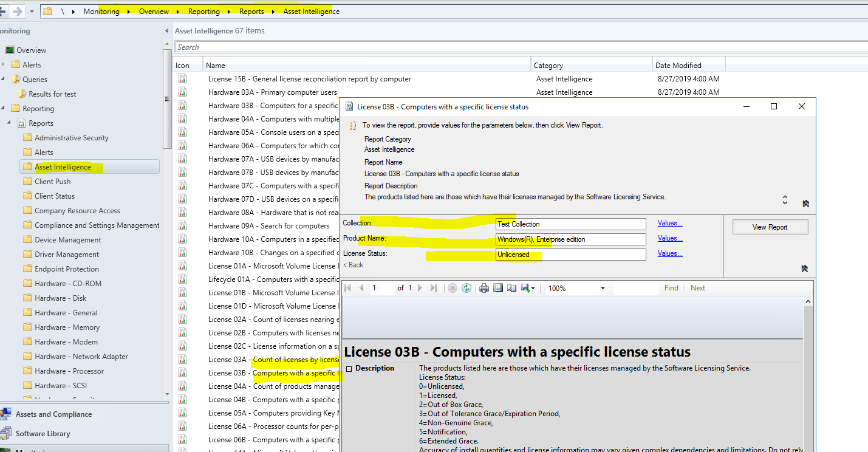Viewport: 868px width, 452px height.
Task: Open the zoom 100% dropdown
Action: (603, 289)
